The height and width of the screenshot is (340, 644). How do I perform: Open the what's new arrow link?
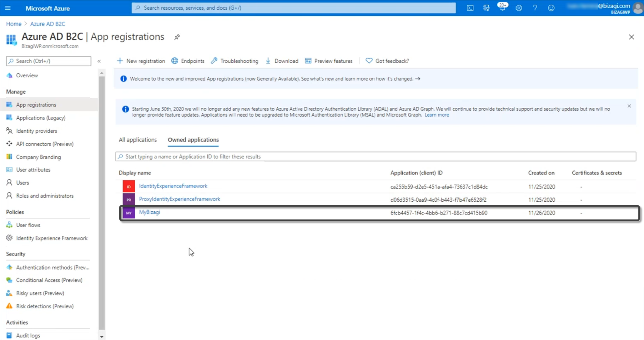point(418,79)
